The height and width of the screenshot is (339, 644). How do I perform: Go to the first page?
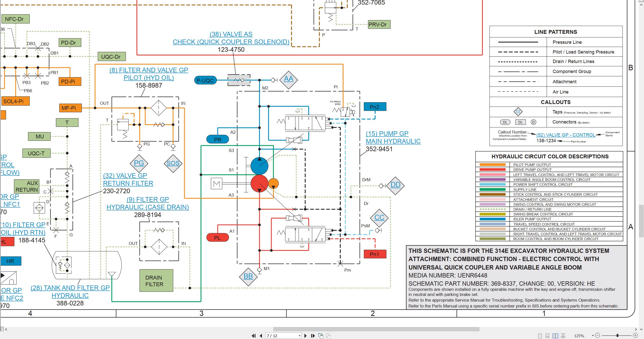point(253,336)
